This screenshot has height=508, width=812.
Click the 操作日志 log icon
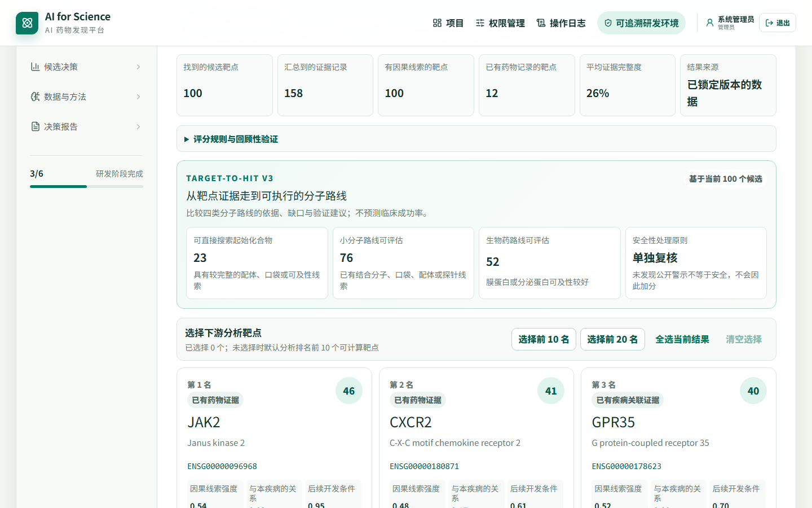541,23
